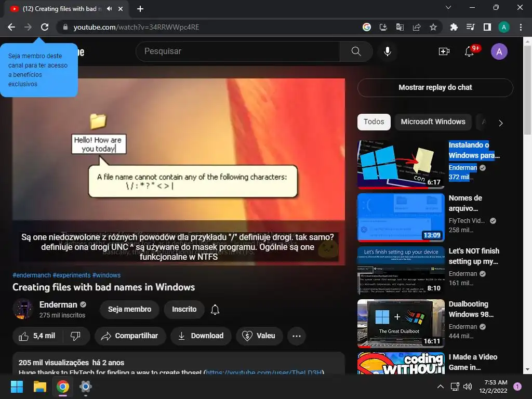Viewport: 532px width, 399px height.
Task: Share this page icon in address bar
Action: click(x=416, y=27)
